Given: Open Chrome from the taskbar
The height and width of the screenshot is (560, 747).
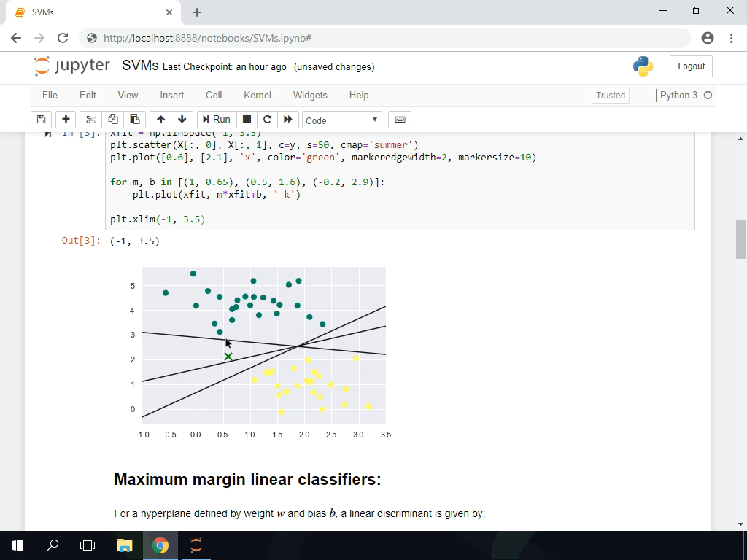Looking at the screenshot, I should [x=160, y=545].
